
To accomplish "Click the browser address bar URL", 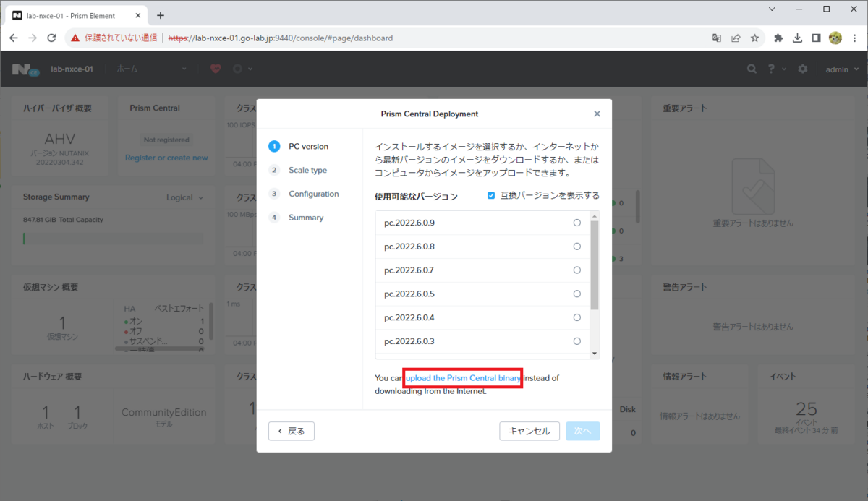I will (x=281, y=38).
